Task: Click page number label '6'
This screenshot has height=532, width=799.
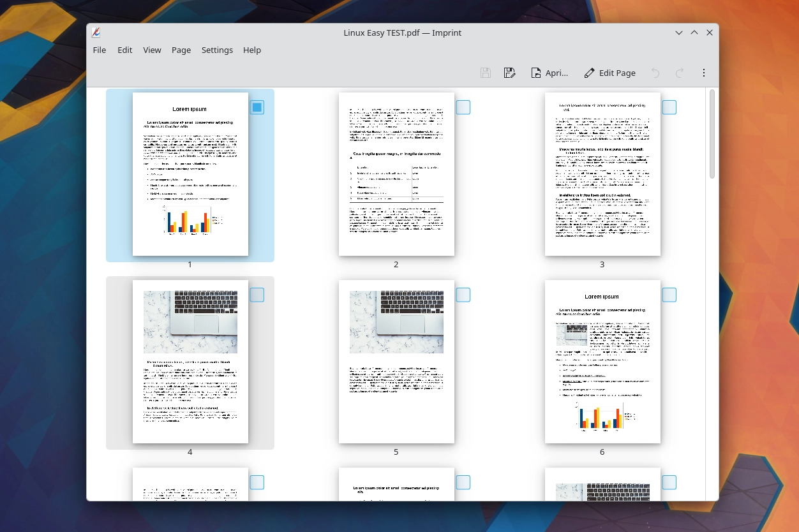Action: click(602, 452)
